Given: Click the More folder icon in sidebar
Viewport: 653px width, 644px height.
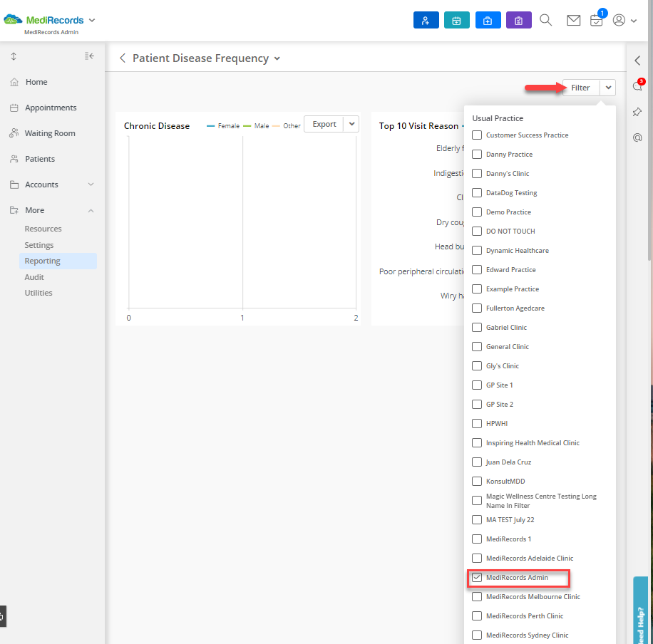Looking at the screenshot, I should click(14, 210).
